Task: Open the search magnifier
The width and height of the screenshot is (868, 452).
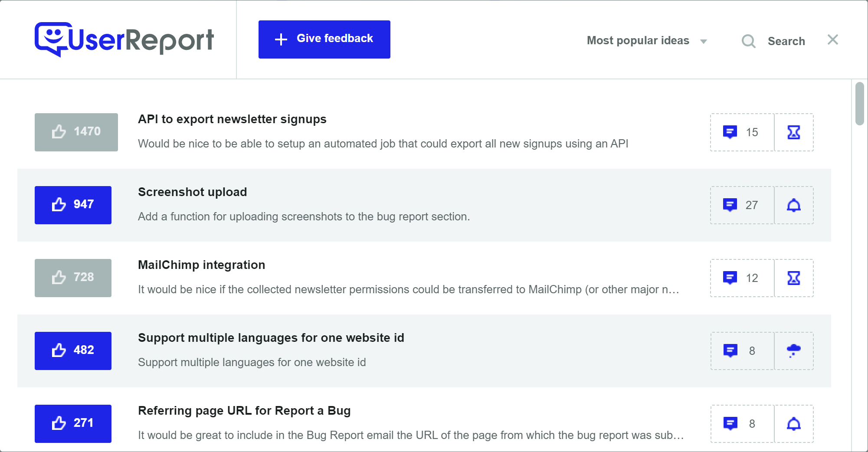Action: (x=748, y=41)
